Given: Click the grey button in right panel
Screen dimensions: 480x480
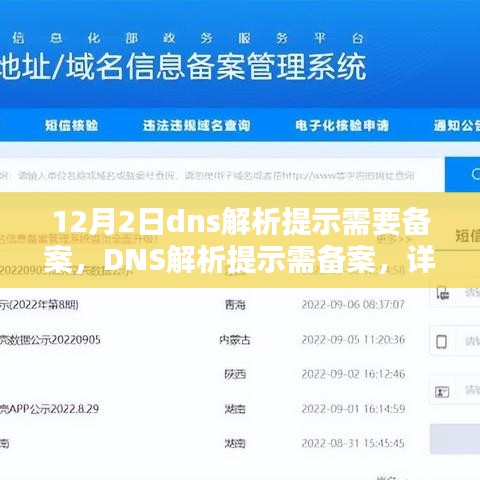Looking at the screenshot, I should (455, 439).
